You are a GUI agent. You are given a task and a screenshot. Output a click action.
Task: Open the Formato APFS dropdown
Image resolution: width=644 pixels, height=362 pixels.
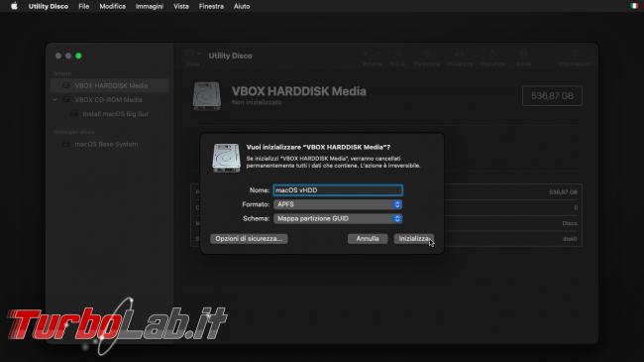click(338, 204)
